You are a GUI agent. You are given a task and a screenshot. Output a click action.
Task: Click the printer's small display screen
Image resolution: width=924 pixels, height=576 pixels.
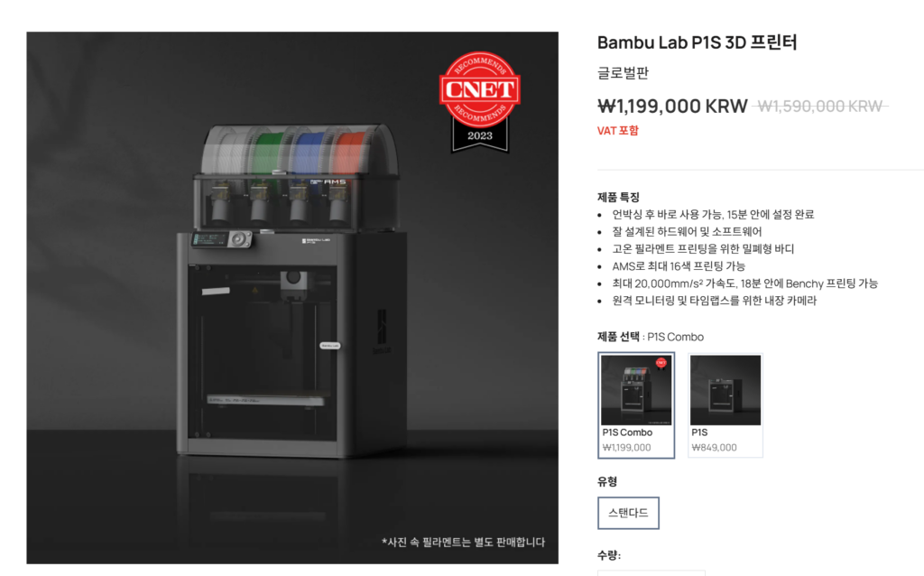coord(209,240)
